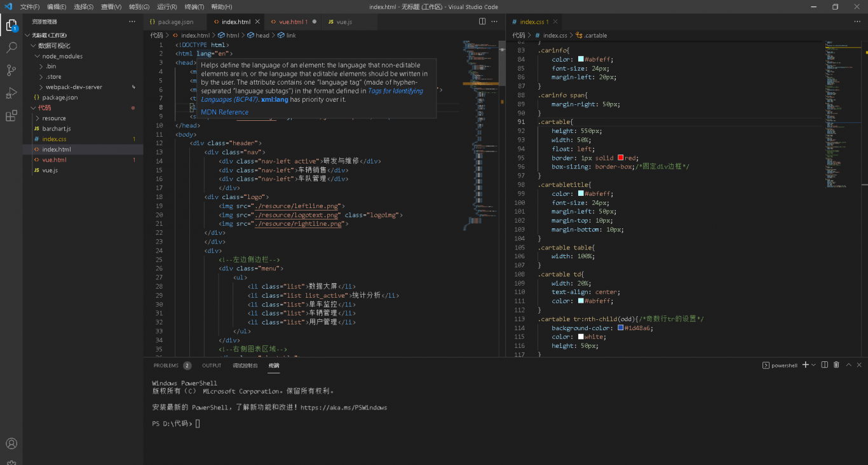Screen dimensions: 868x465
Task: Open color picker for the red border swatch
Action: click(620, 158)
